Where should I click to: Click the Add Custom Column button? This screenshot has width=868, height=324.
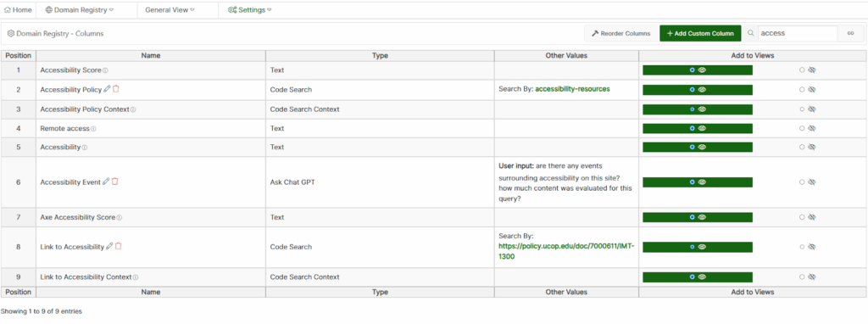pyautogui.click(x=700, y=33)
